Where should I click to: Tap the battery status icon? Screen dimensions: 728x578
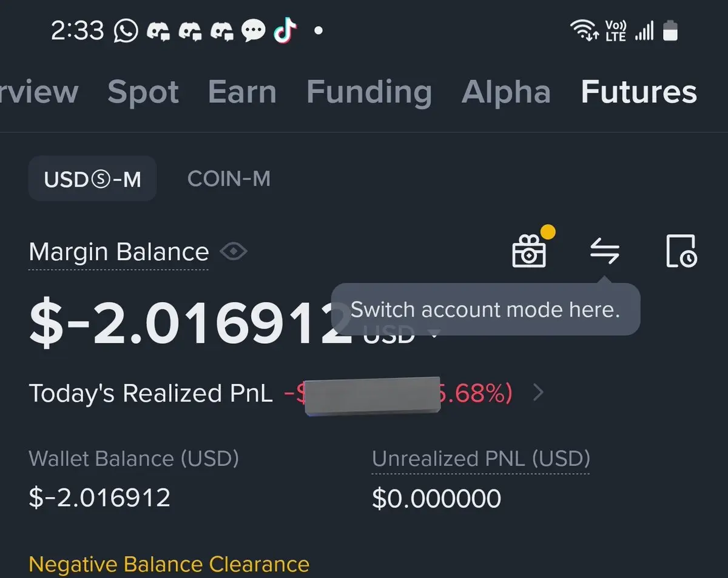670,30
